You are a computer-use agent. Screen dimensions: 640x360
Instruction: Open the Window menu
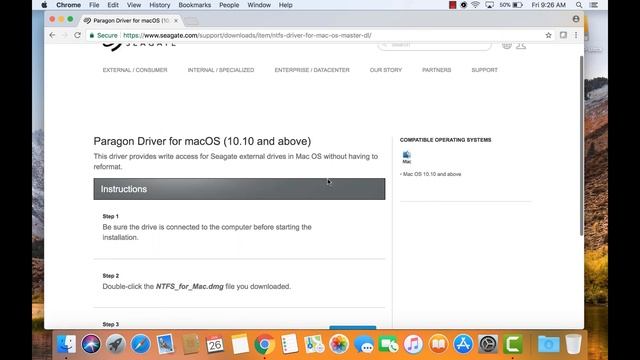click(x=259, y=5)
